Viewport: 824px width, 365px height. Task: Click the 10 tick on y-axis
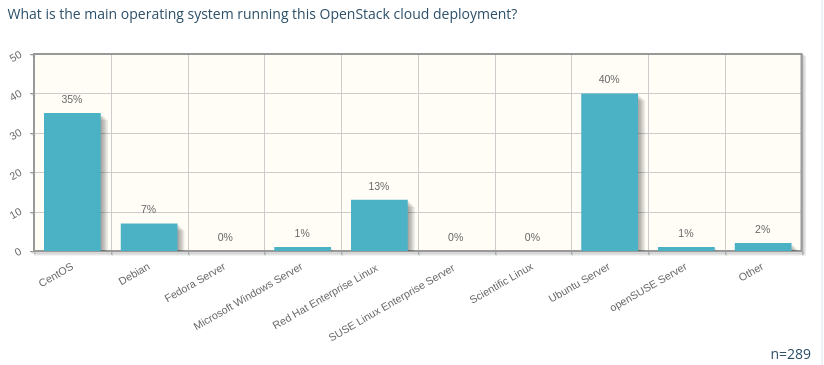(x=15, y=214)
